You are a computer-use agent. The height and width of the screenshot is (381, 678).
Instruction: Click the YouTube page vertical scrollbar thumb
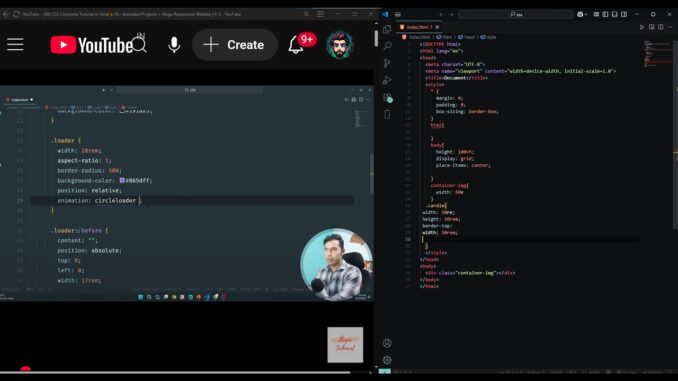(376, 38)
